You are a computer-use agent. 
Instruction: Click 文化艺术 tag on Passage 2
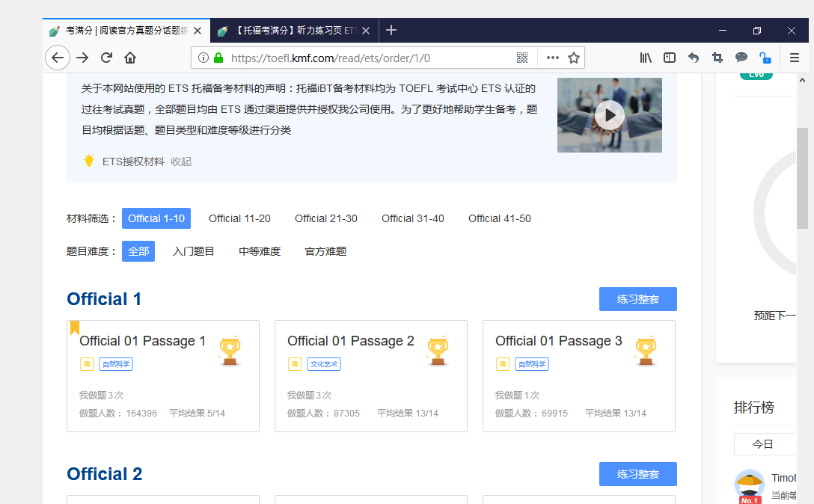324,364
